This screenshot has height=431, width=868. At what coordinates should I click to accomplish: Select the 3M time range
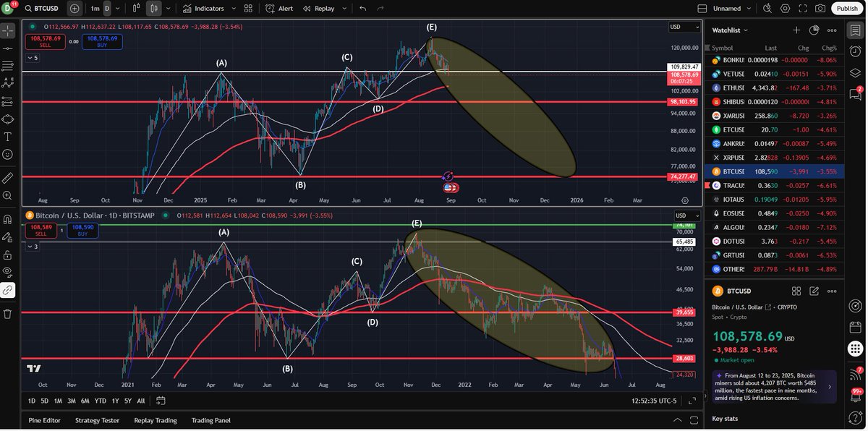(72, 401)
